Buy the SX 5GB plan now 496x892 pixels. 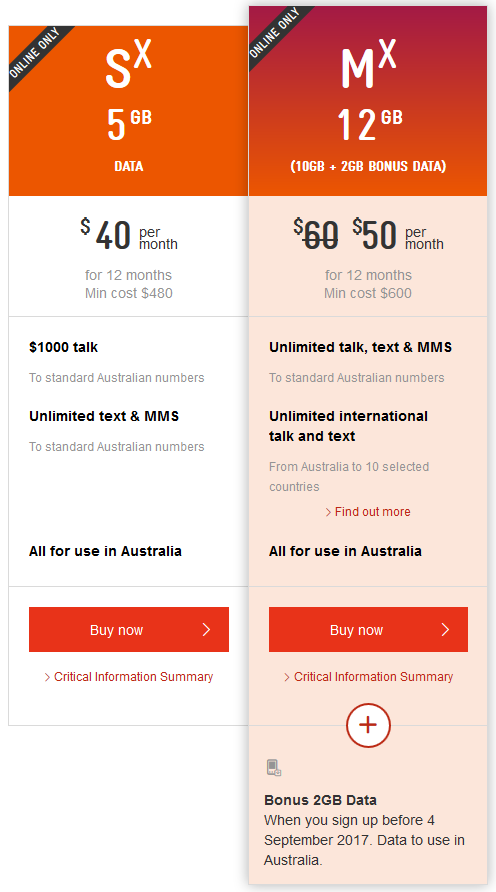point(129,629)
